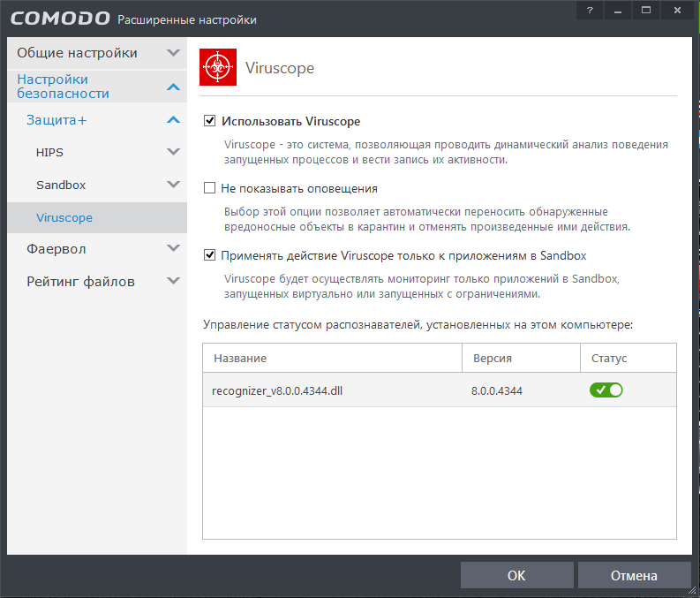Screen dimensions: 700x598
Task: Open HIPS settings in sidebar
Action: (97, 152)
